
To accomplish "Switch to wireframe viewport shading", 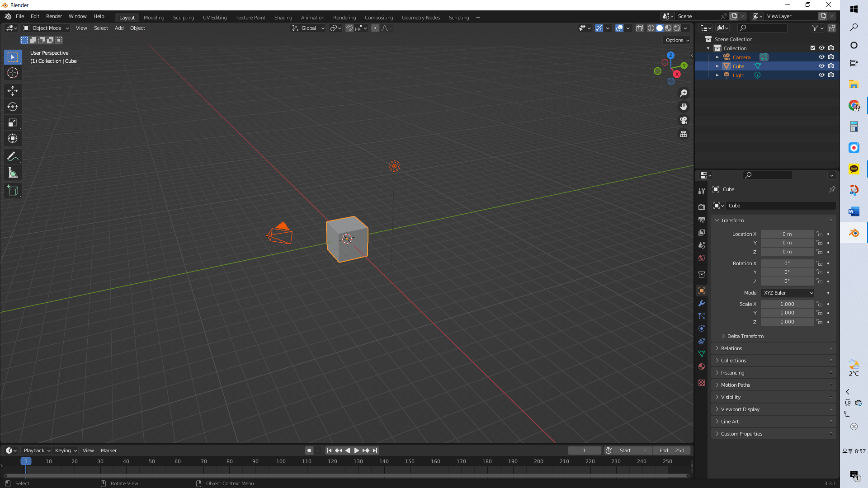I will tap(651, 28).
